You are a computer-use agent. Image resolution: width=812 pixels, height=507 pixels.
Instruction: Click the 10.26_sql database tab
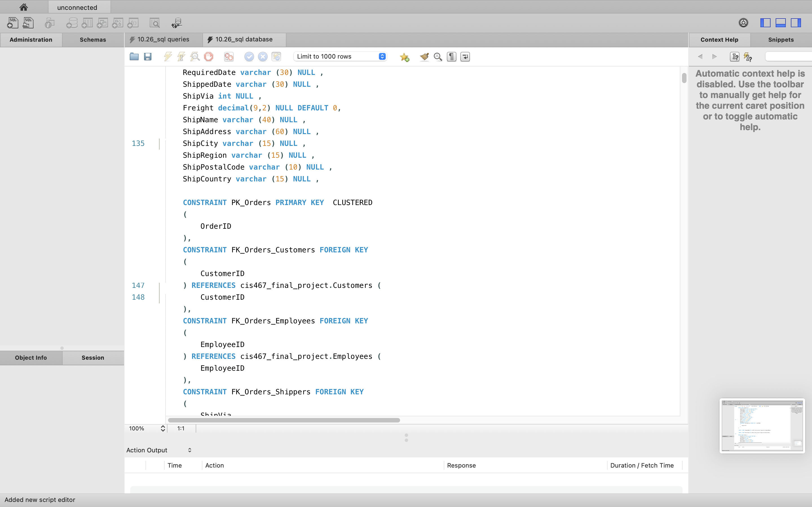pyautogui.click(x=243, y=39)
